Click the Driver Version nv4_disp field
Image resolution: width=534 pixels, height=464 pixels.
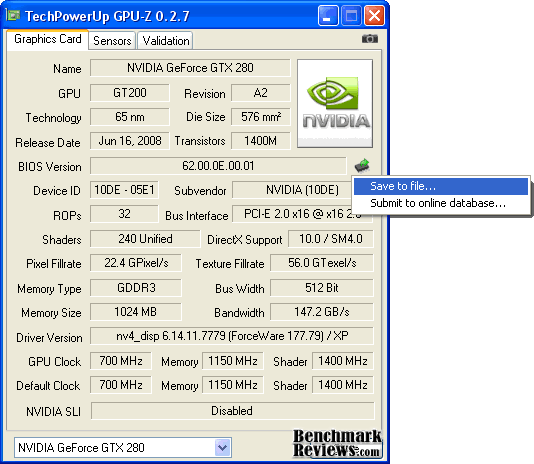tap(232, 336)
